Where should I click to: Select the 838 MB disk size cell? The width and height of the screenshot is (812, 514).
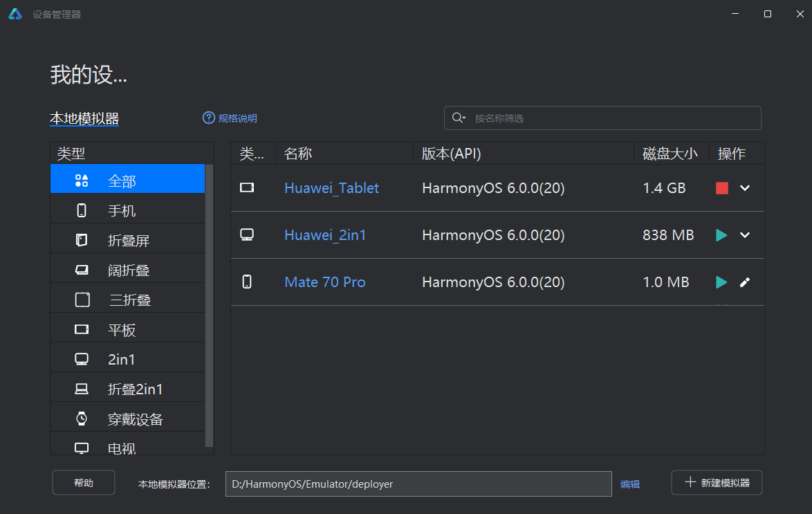point(668,235)
